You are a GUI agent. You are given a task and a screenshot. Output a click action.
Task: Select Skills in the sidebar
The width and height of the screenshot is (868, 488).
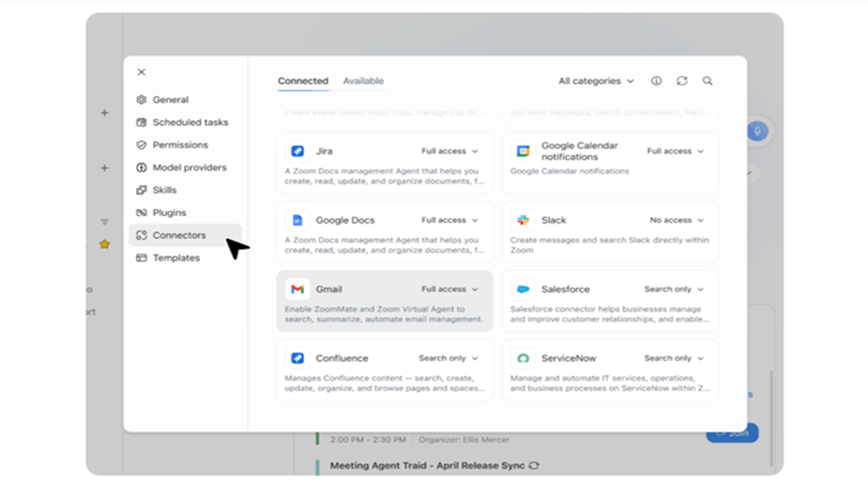tap(185, 190)
